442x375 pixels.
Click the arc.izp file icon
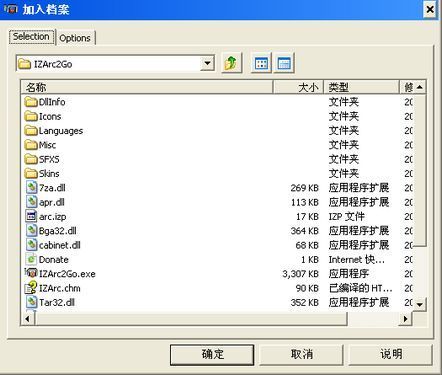[x=31, y=216]
